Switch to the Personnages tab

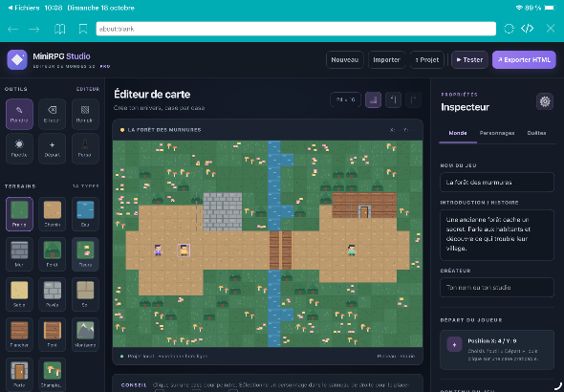coord(497,133)
